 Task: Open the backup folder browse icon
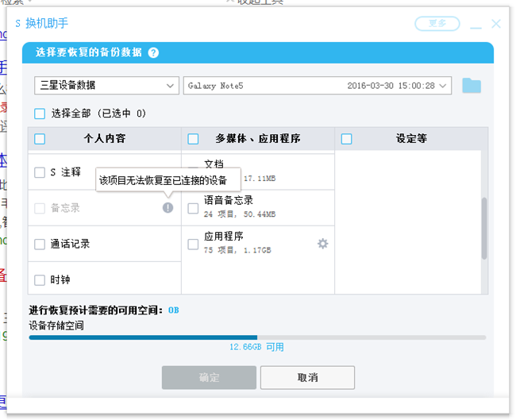click(x=472, y=86)
